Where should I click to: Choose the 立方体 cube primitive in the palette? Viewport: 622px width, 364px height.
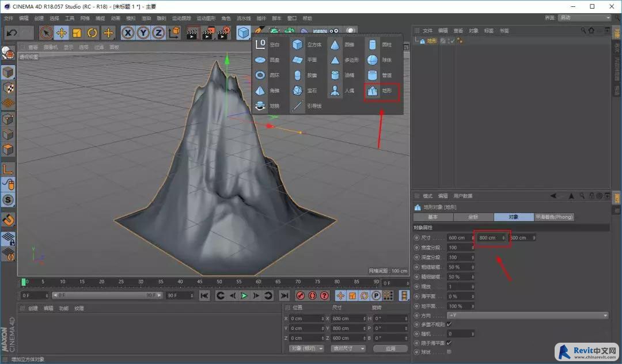pos(306,44)
